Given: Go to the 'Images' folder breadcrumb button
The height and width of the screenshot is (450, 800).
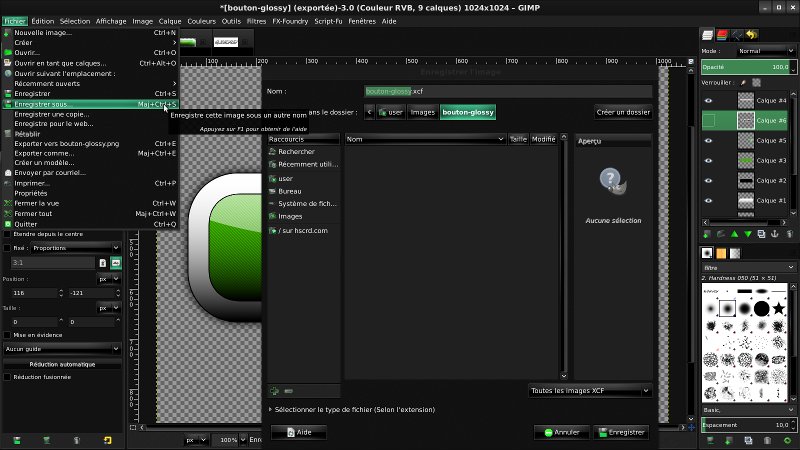Looking at the screenshot, I should click(x=422, y=112).
